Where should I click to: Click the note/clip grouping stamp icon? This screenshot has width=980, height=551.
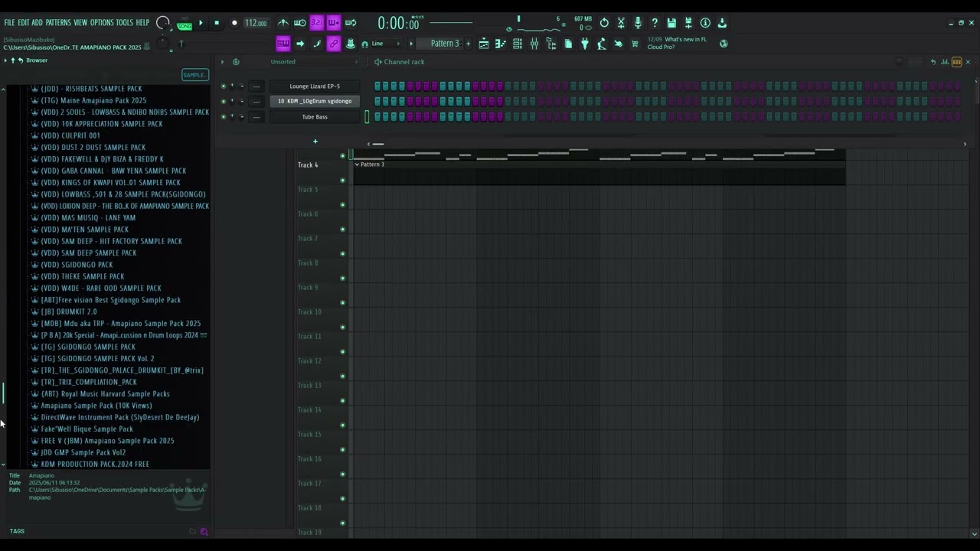coord(351,44)
